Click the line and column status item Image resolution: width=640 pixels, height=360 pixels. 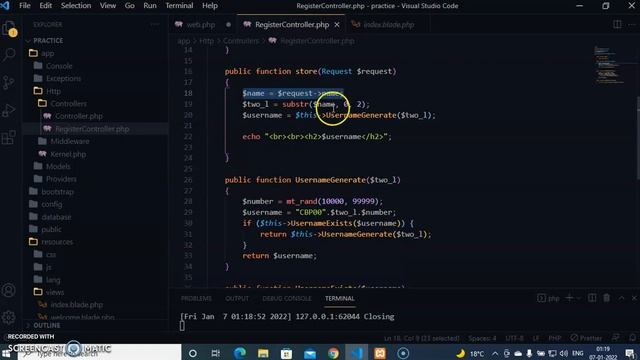[421, 338]
